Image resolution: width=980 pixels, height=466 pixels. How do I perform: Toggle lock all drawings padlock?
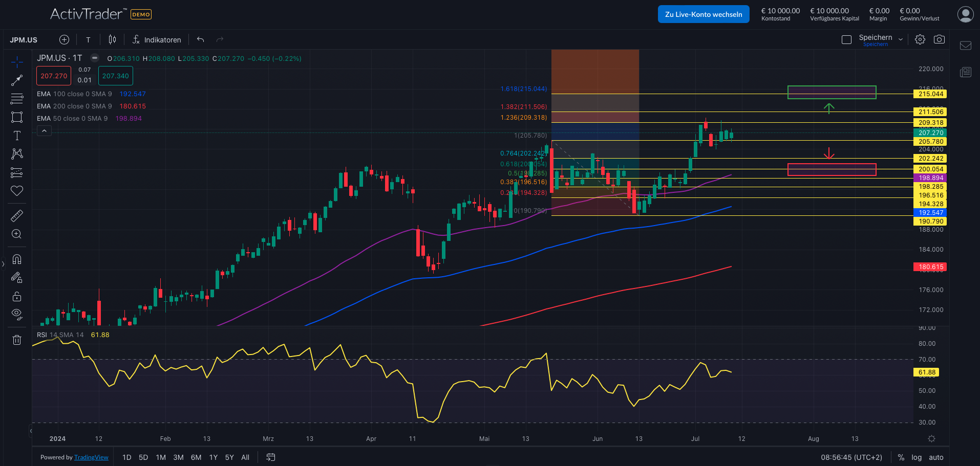(17, 297)
